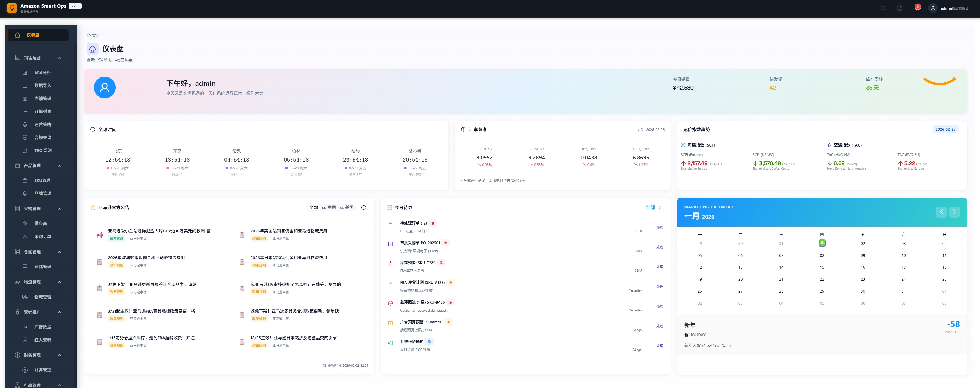
Task: Click 处理 for 待处理订单 task
Action: [659, 227]
